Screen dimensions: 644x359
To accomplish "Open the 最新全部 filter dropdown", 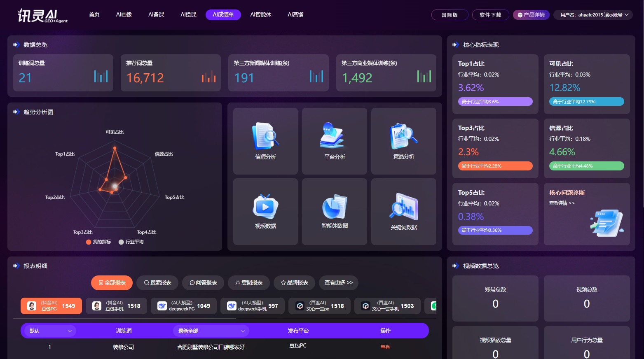I will pyautogui.click(x=211, y=331).
